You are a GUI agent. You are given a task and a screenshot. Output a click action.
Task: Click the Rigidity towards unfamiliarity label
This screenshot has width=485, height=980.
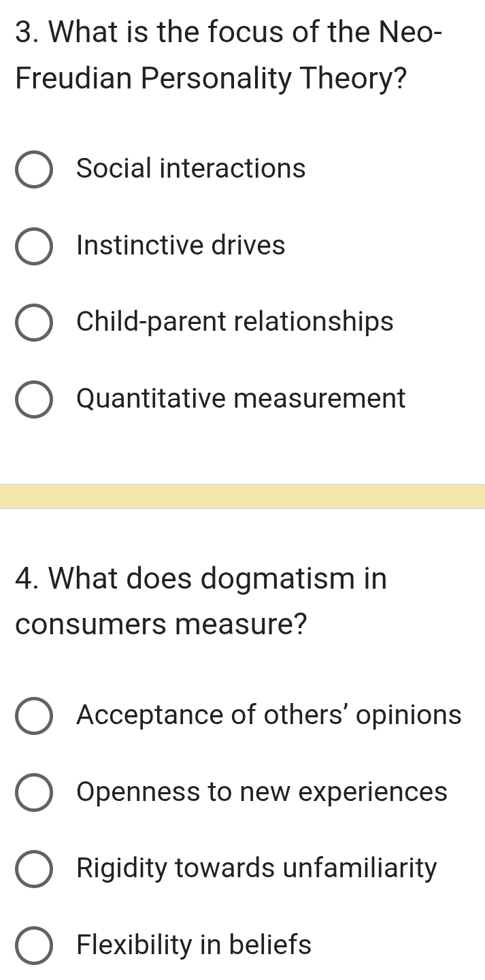coord(256,868)
